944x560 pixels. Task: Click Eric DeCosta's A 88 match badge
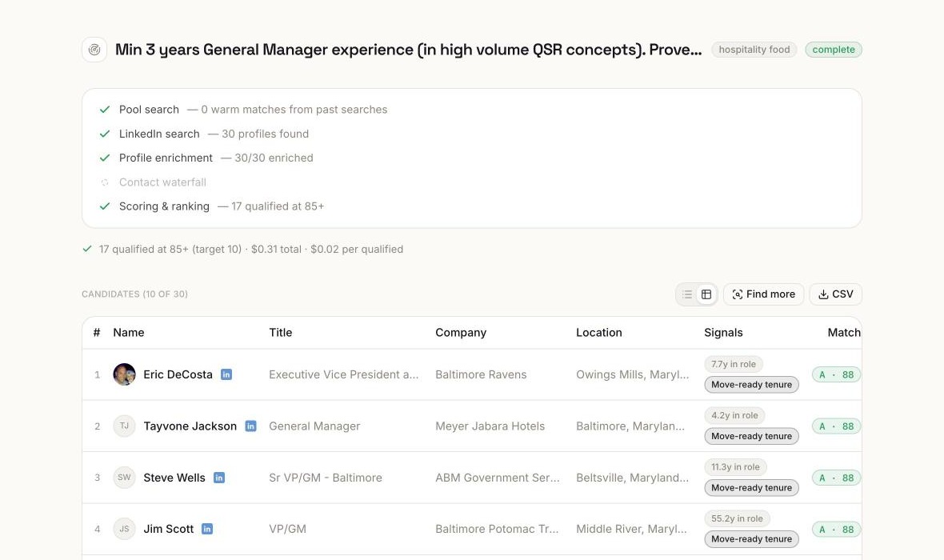[x=836, y=374]
